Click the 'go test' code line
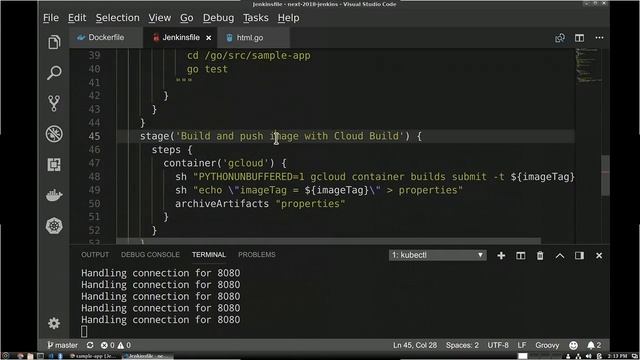The width and height of the screenshot is (640, 360). (207, 69)
